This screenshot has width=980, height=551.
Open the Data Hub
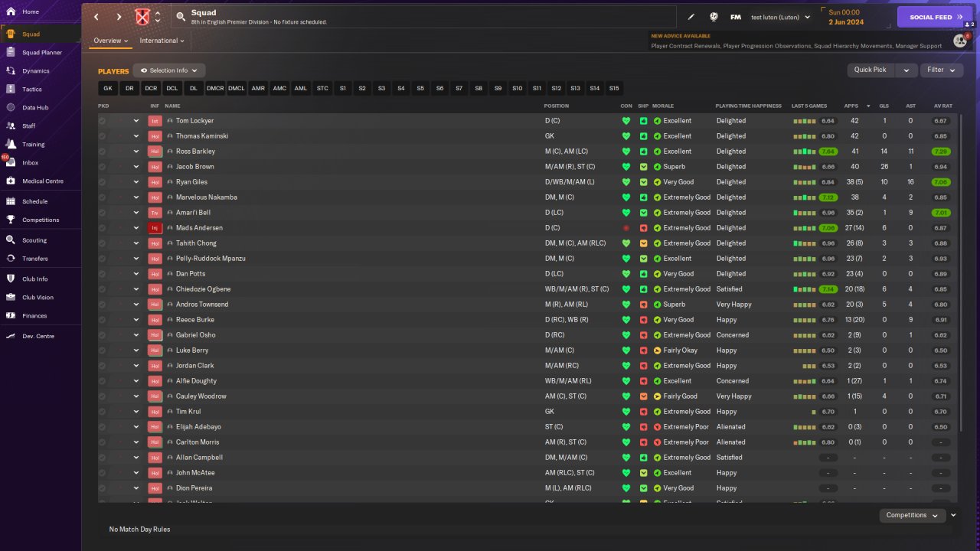pos(40,108)
